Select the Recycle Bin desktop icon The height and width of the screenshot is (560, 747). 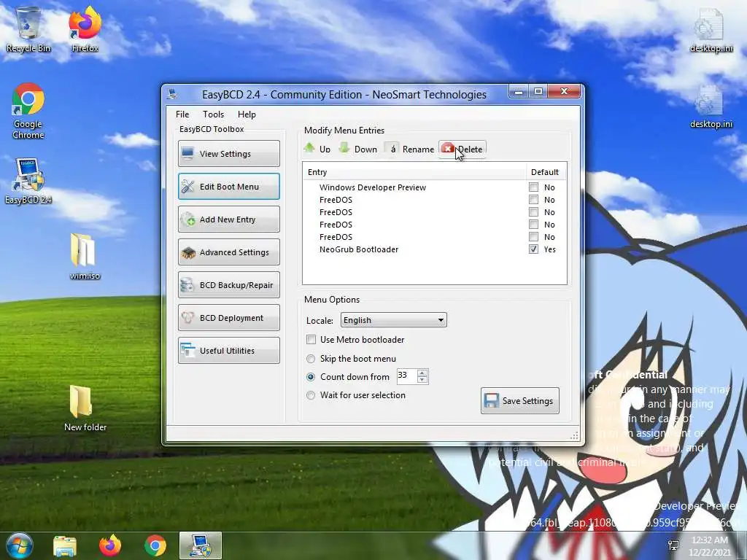pyautogui.click(x=28, y=29)
